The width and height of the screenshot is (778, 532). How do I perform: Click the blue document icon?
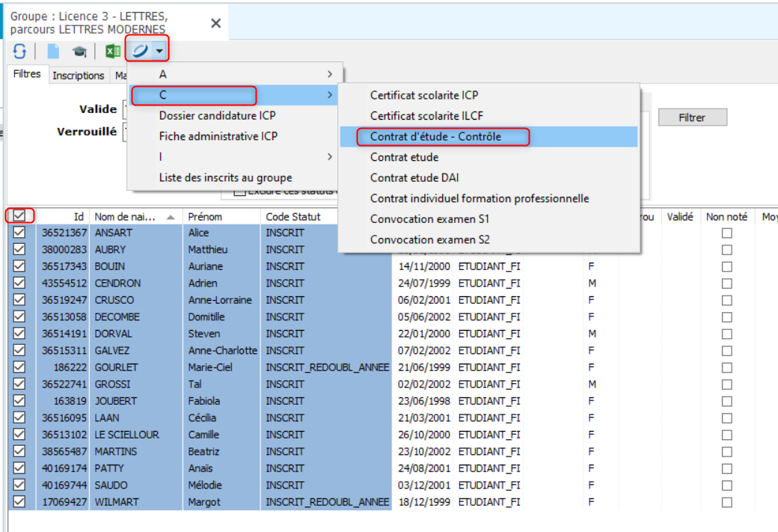pos(53,51)
